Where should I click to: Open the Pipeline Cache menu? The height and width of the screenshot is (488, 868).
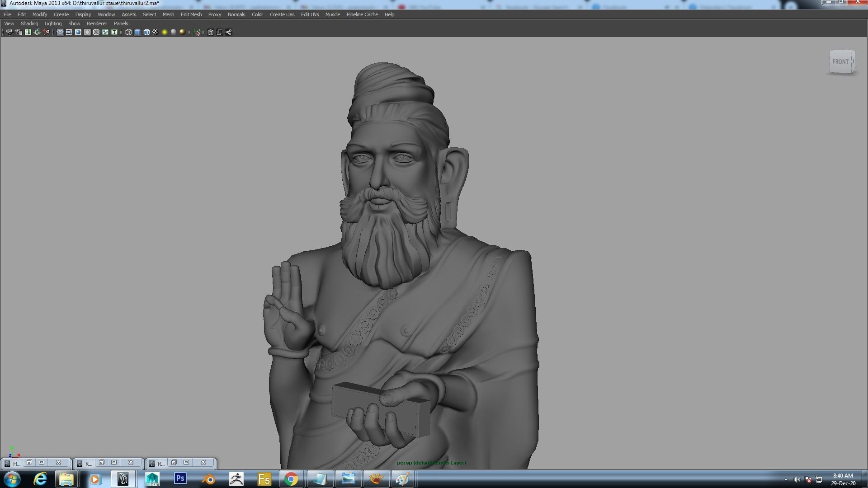click(362, 14)
